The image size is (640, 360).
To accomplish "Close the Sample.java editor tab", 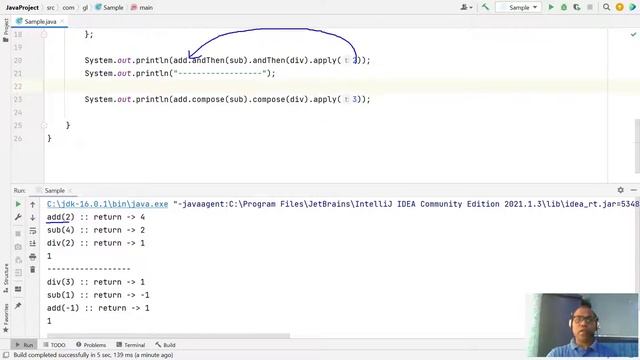I will pyautogui.click(x=62, y=21).
